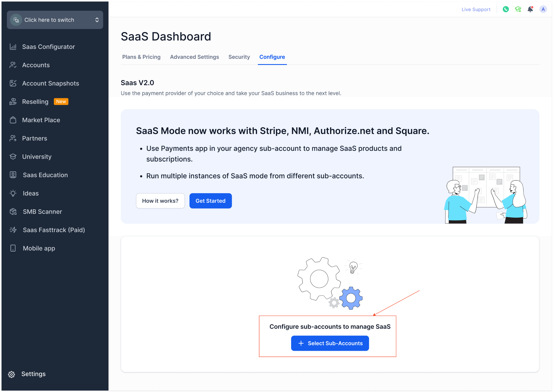This screenshot has width=553, height=392.
Task: Click the 'How it works?' button
Action: click(160, 201)
